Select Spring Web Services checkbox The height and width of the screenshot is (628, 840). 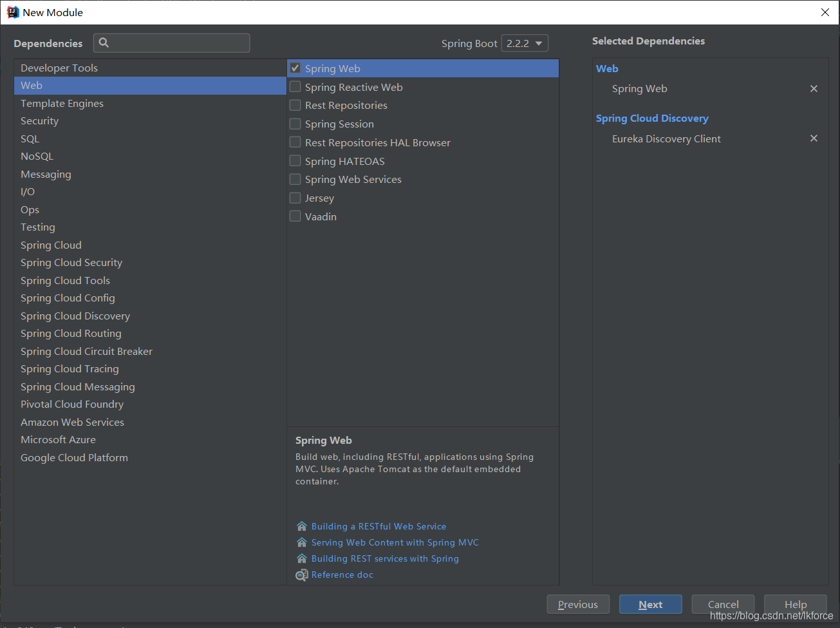tap(295, 179)
